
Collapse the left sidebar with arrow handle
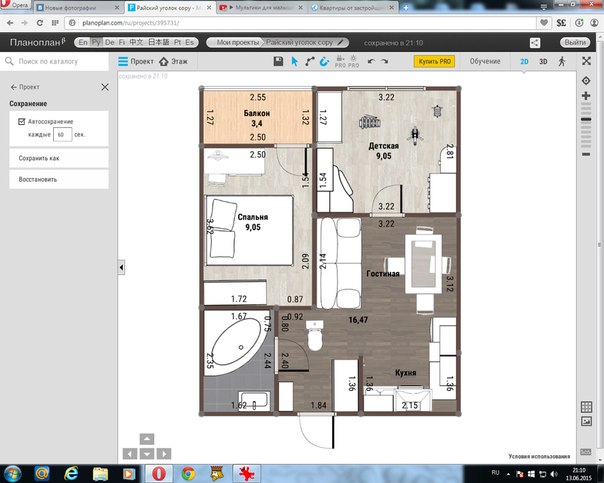[x=121, y=267]
